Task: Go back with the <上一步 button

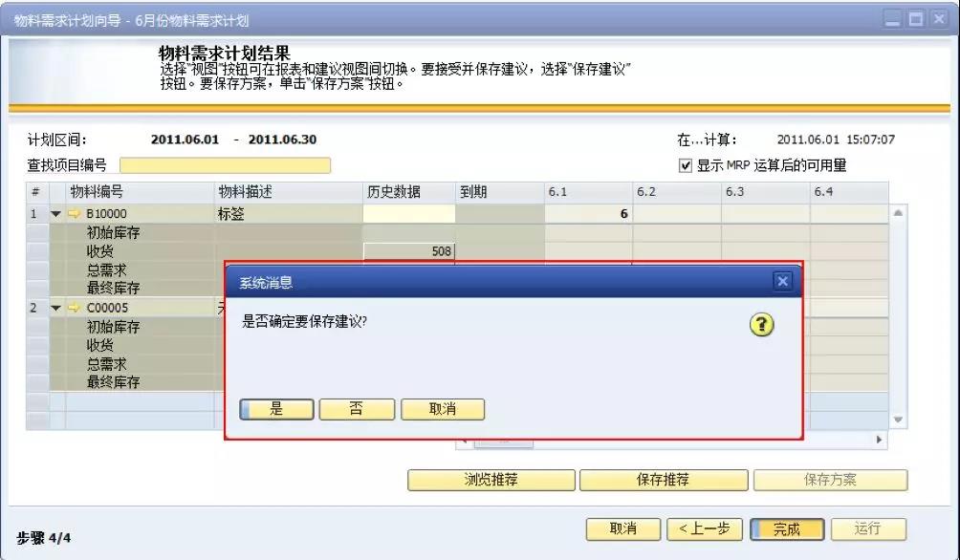Action: (x=705, y=528)
